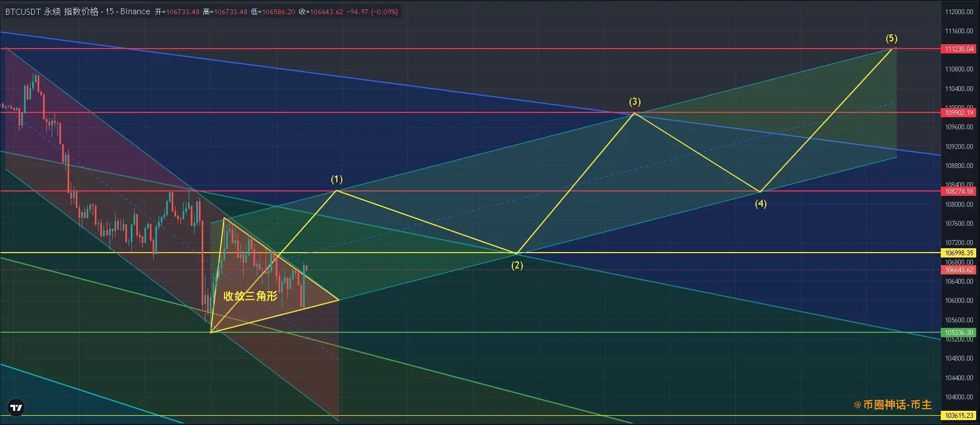Click the 109200.00 price axis label

pyautogui.click(x=959, y=147)
